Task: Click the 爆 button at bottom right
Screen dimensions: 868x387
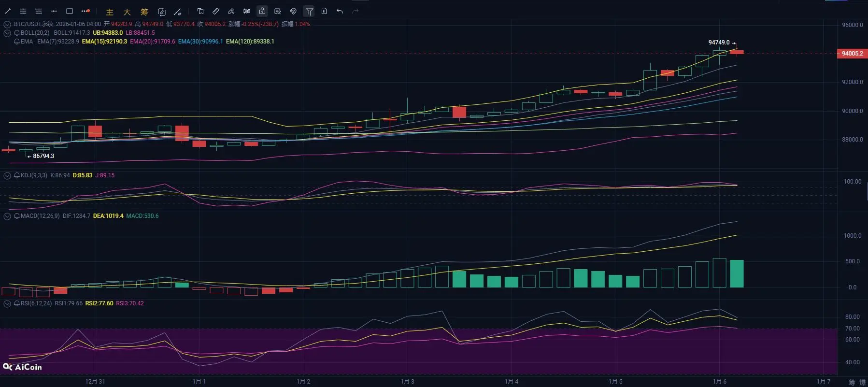Action: 863,382
